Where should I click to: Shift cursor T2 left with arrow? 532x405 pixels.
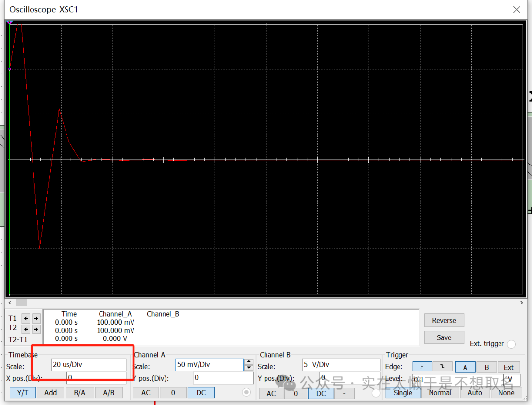27,329
